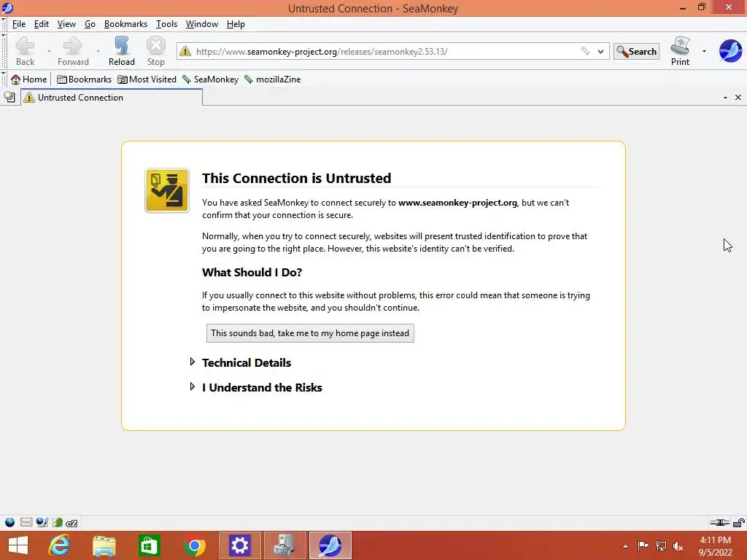Expand I Understand the Risks section
747x560 pixels.
point(262,388)
